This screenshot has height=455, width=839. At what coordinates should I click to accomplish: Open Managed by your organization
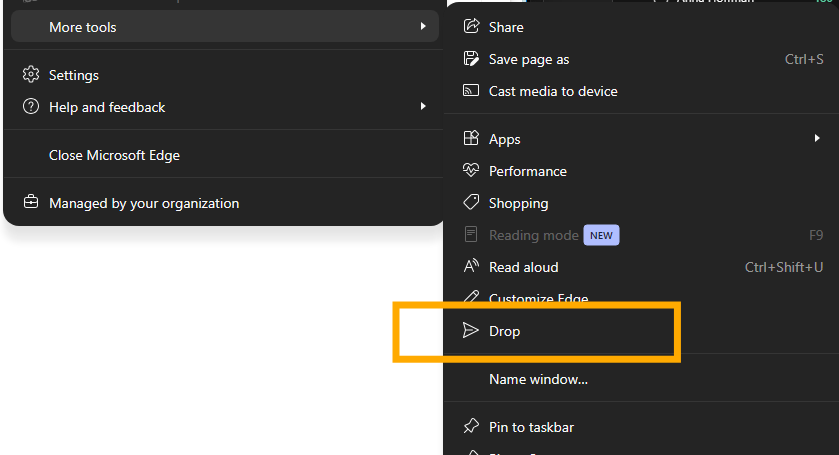click(225, 203)
